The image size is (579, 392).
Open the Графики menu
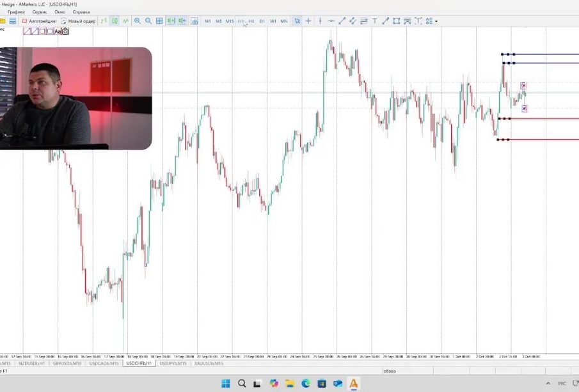17,12
